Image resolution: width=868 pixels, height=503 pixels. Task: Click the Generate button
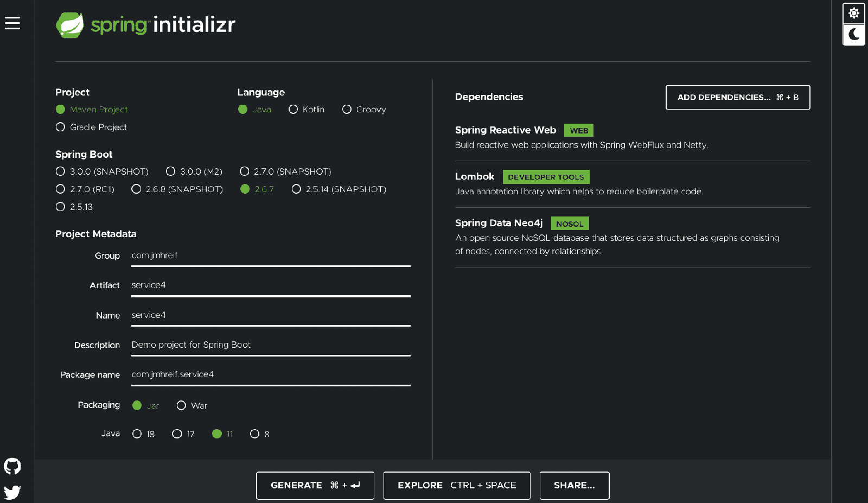[x=315, y=486]
